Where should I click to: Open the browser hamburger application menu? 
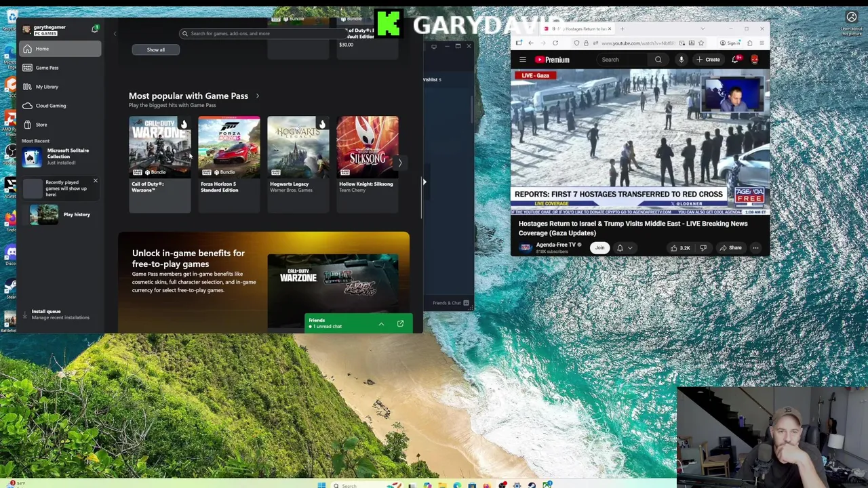coord(761,43)
